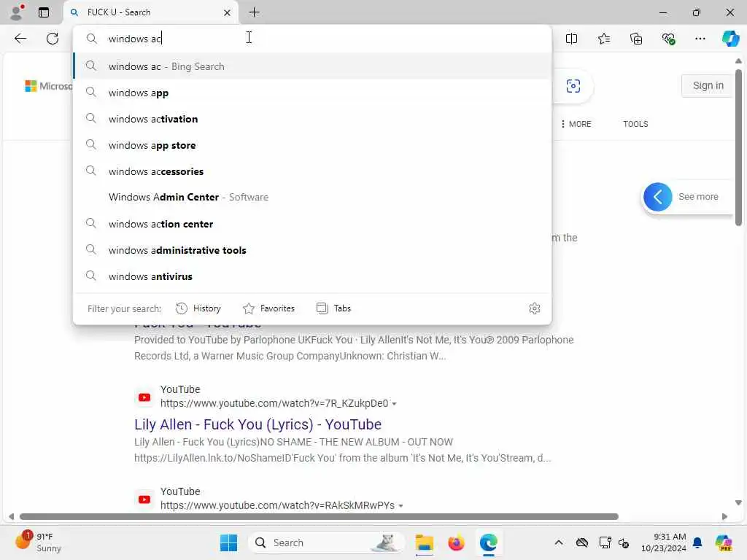Choose the 'windows app' suggestion
The image size is (747, 560).
(312, 93)
